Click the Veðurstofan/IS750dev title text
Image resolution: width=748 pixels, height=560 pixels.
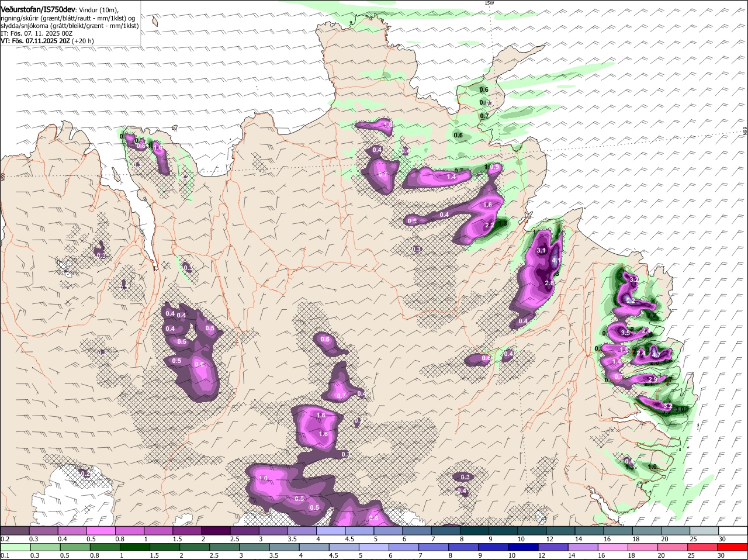coord(37,10)
